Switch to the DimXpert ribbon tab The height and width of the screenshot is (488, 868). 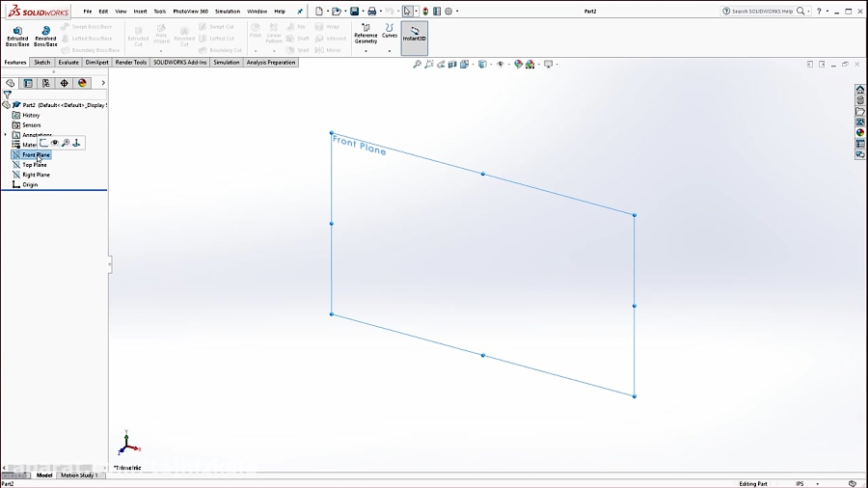coord(96,63)
